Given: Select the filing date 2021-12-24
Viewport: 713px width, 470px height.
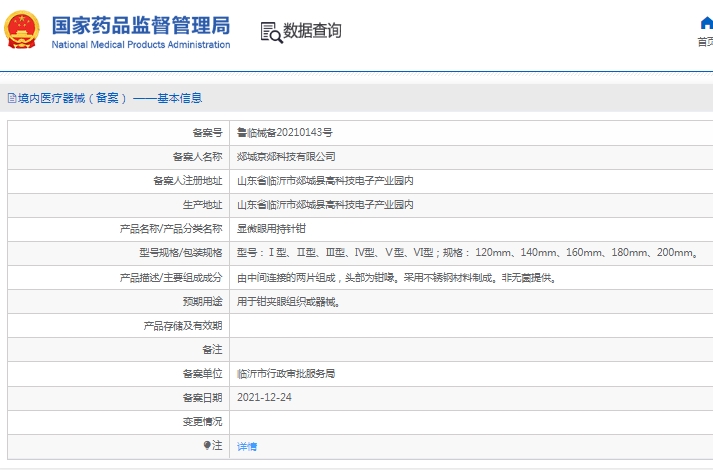Looking at the screenshot, I should coord(264,397).
